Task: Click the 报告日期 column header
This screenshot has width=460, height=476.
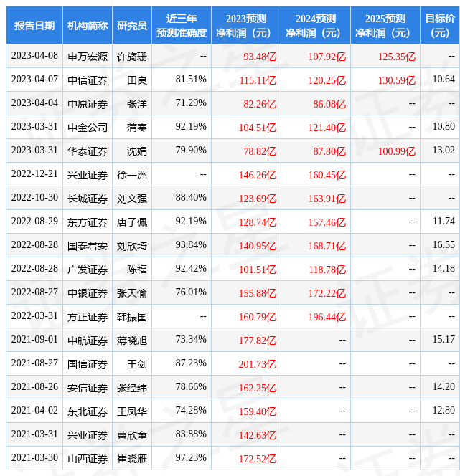Action: tap(34, 26)
